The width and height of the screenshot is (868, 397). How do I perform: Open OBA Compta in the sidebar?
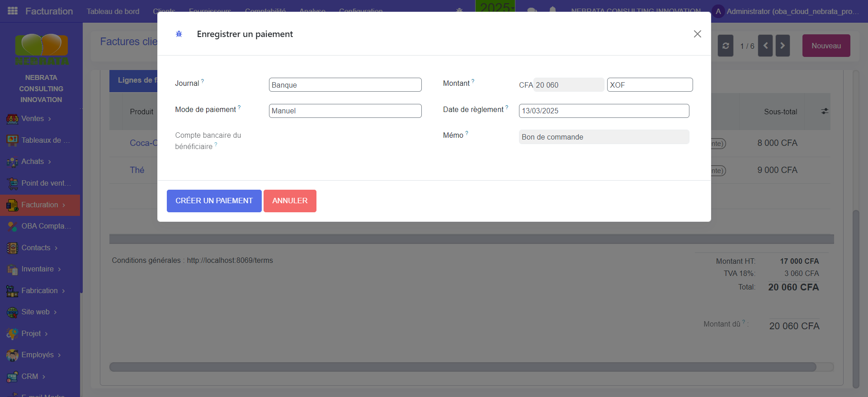tap(46, 226)
